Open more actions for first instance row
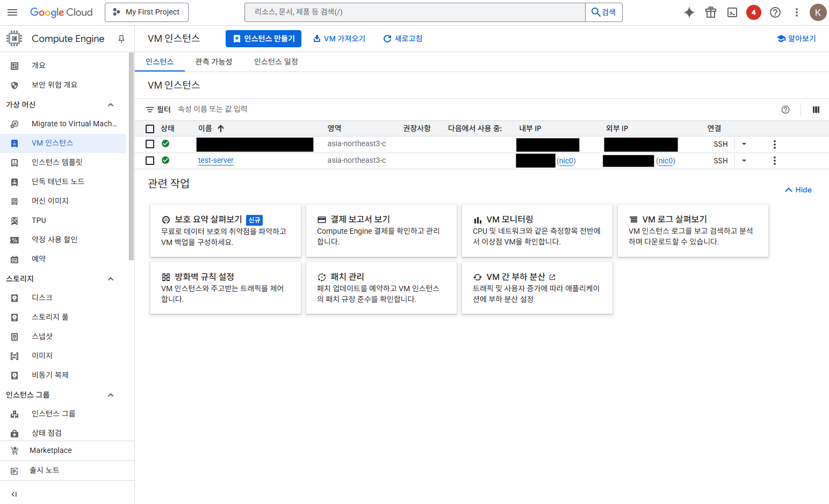This screenshot has height=504, width=829. (x=774, y=144)
